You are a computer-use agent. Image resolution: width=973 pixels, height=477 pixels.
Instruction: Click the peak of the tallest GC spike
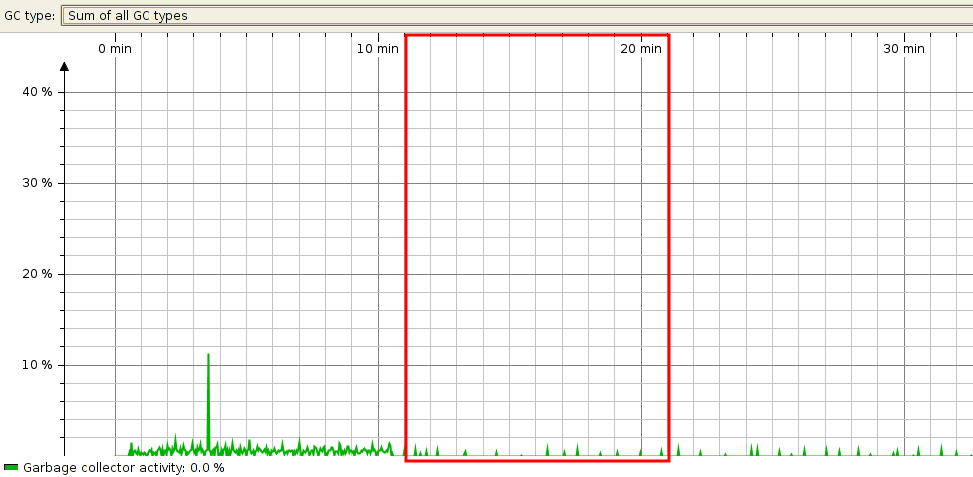(208, 355)
